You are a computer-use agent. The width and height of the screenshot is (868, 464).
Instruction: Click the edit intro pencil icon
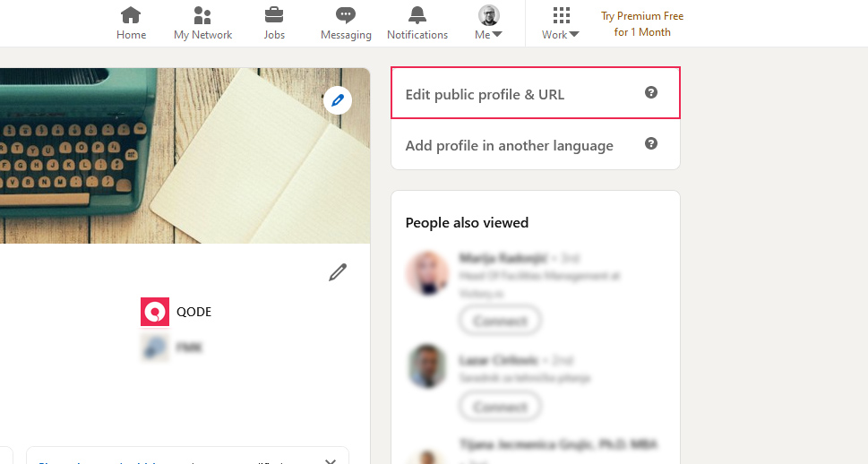pyautogui.click(x=338, y=272)
